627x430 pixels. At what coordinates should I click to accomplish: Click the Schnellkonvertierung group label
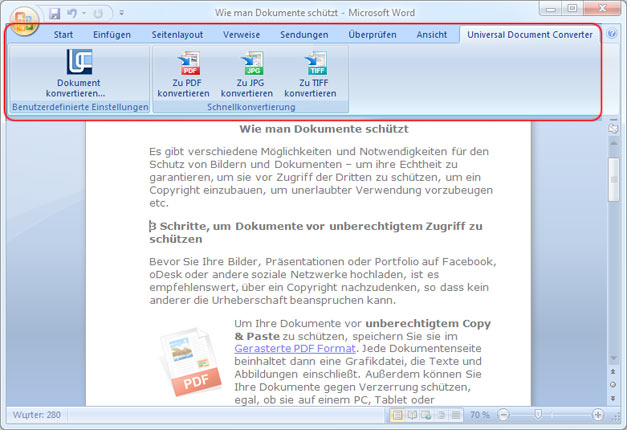(251, 107)
